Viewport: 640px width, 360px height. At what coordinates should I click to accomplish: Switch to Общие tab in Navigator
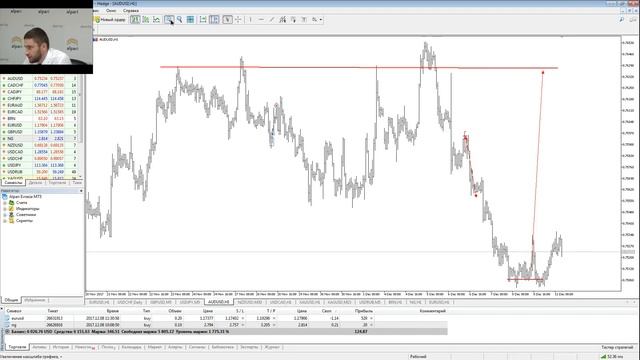pos(11,300)
